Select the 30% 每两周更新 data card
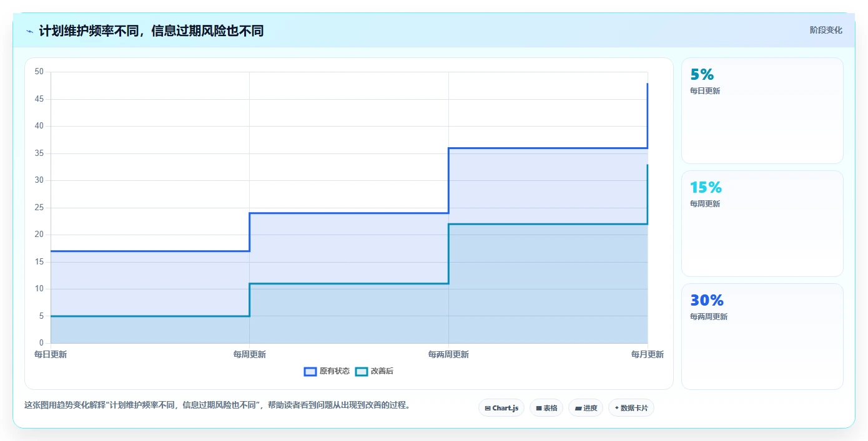 [762, 337]
